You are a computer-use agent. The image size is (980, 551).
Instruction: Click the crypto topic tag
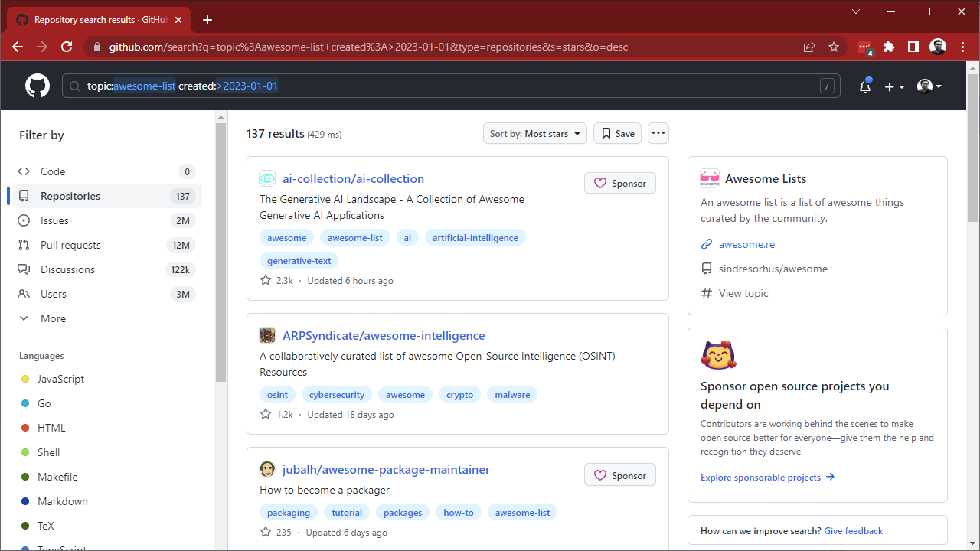[460, 395]
